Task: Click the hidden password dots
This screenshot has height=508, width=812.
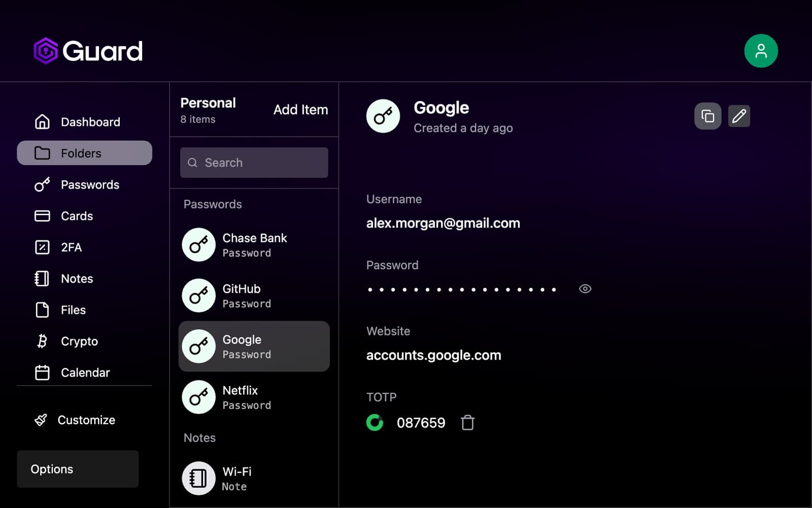Action: click(x=462, y=290)
